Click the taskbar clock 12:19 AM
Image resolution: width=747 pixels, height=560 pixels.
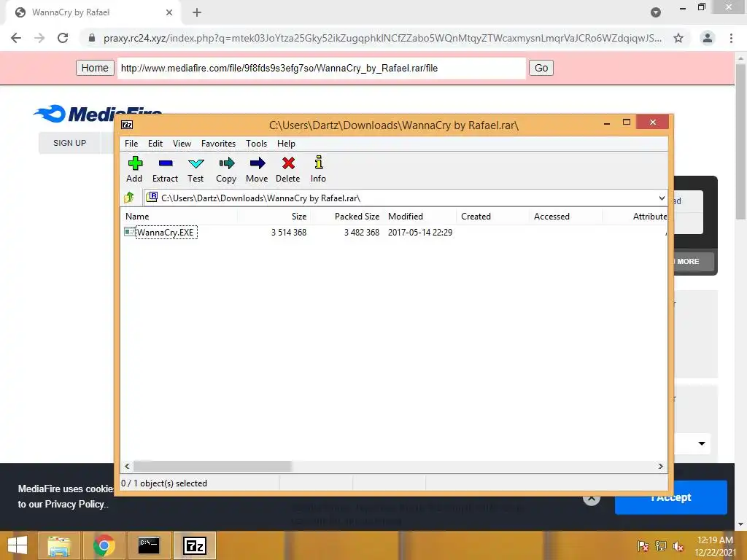pyautogui.click(x=715, y=540)
